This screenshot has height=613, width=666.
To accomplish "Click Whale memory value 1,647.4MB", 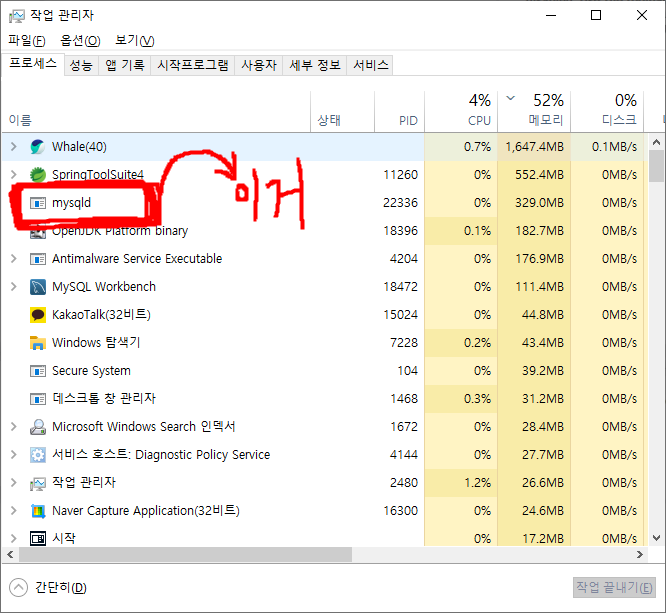I will point(535,147).
